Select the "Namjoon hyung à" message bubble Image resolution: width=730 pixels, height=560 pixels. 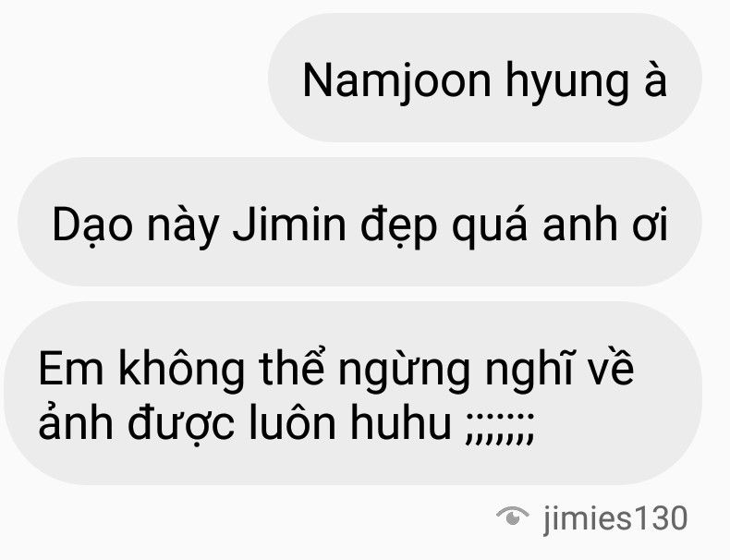484,78
